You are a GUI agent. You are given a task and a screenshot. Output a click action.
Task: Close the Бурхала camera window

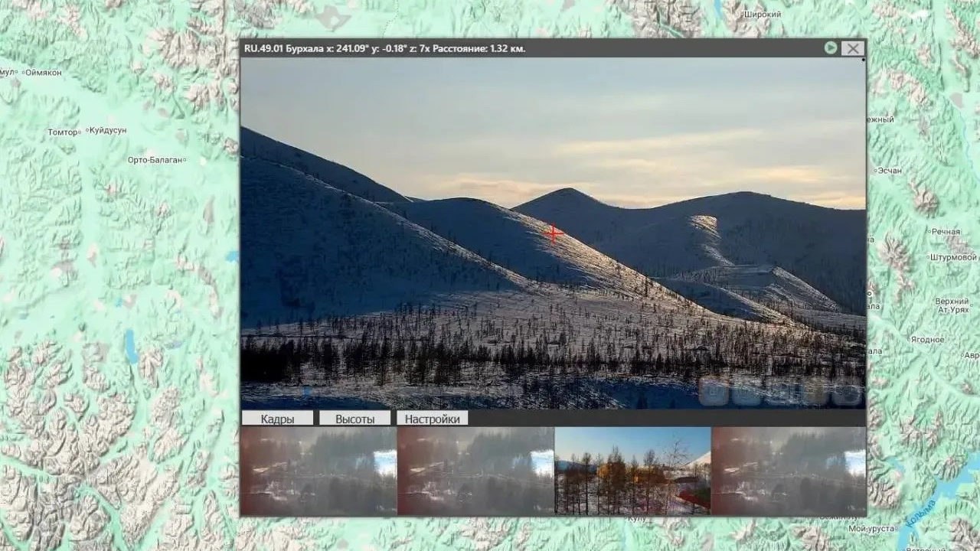click(852, 48)
